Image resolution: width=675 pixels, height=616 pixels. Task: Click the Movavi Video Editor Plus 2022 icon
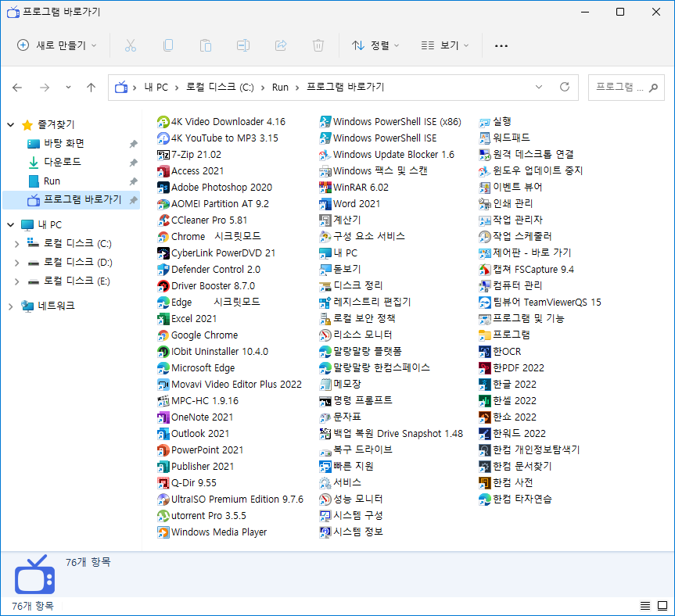tap(163, 385)
